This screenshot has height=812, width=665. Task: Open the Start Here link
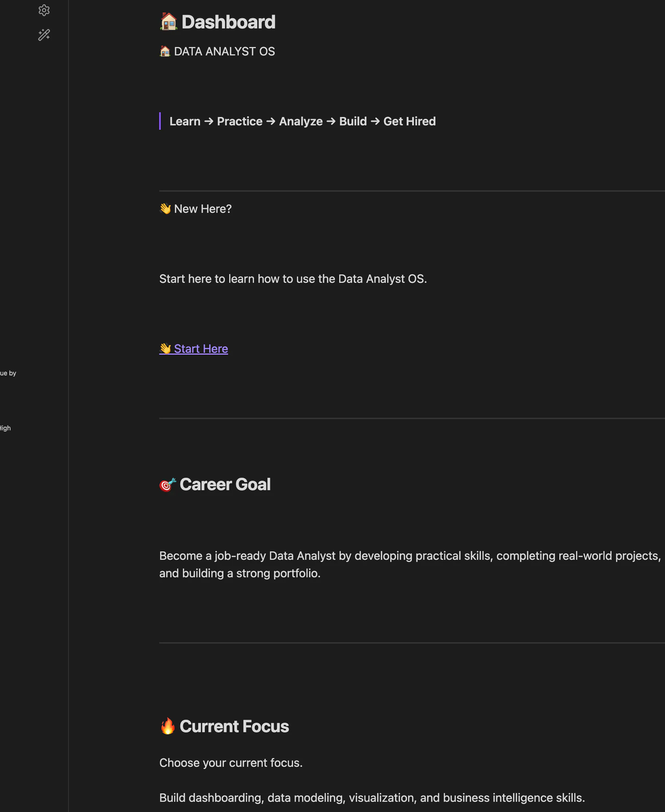[201, 349]
